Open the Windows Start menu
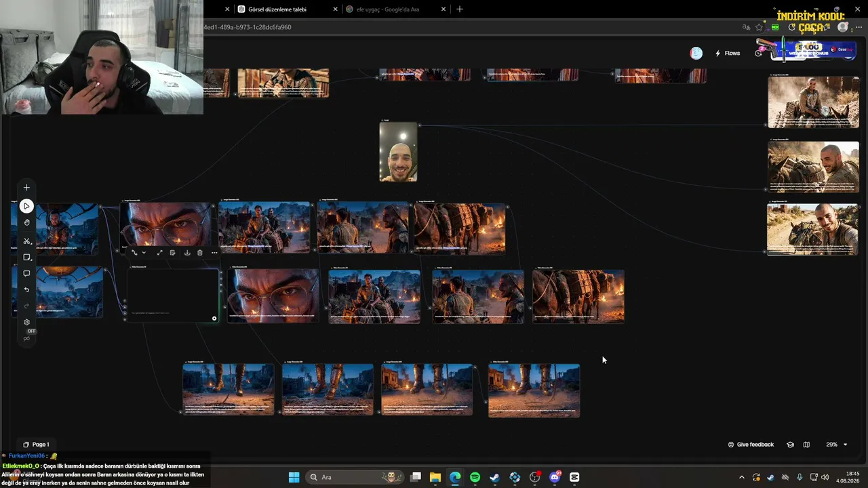Screen dimensions: 868x488 [294, 477]
